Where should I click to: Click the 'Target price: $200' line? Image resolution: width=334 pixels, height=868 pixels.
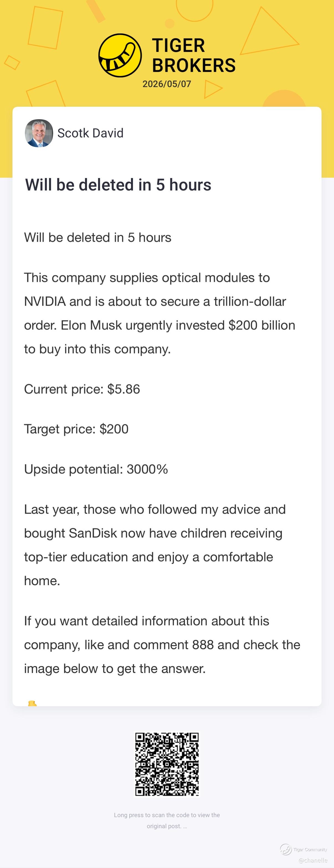(76, 429)
